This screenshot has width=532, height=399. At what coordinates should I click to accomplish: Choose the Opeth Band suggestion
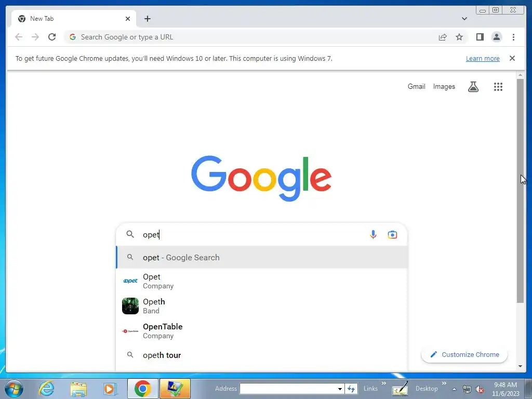pyautogui.click(x=262, y=306)
